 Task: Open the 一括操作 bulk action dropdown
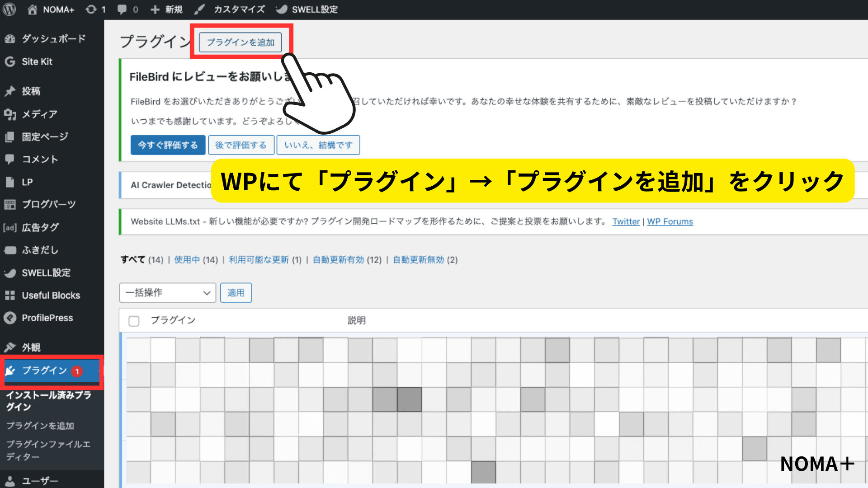pyautogui.click(x=168, y=293)
